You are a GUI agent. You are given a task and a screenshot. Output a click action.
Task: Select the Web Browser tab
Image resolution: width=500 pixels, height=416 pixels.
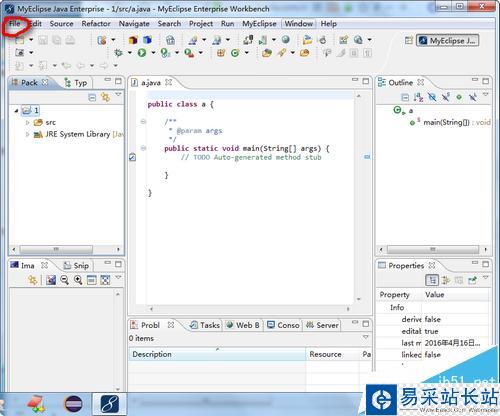(x=243, y=325)
